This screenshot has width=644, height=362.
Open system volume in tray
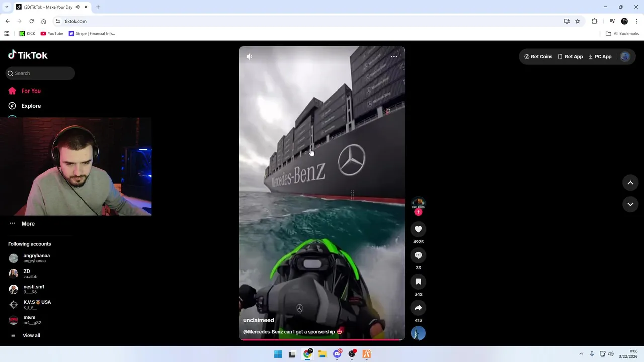pos(611,354)
